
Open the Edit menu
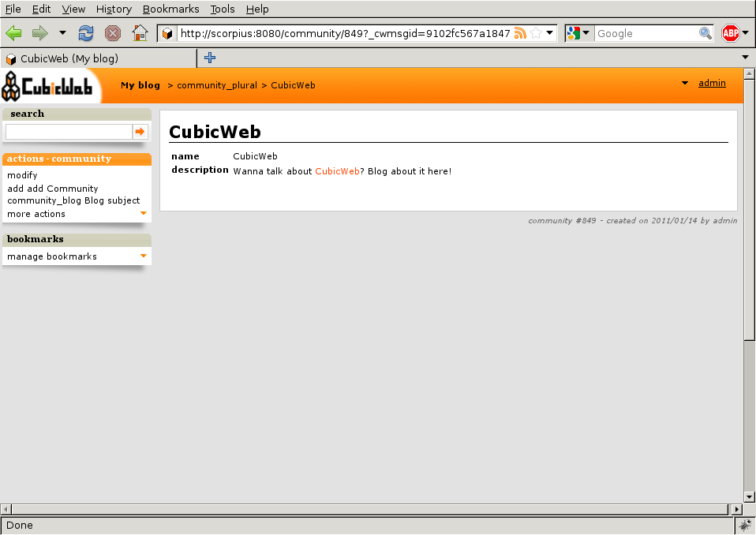tap(42, 9)
